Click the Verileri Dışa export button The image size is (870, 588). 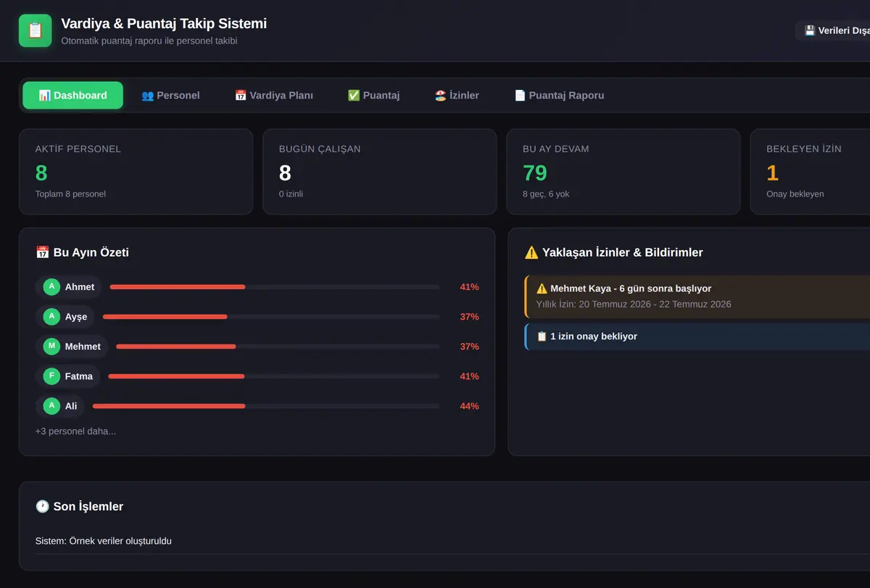point(833,30)
